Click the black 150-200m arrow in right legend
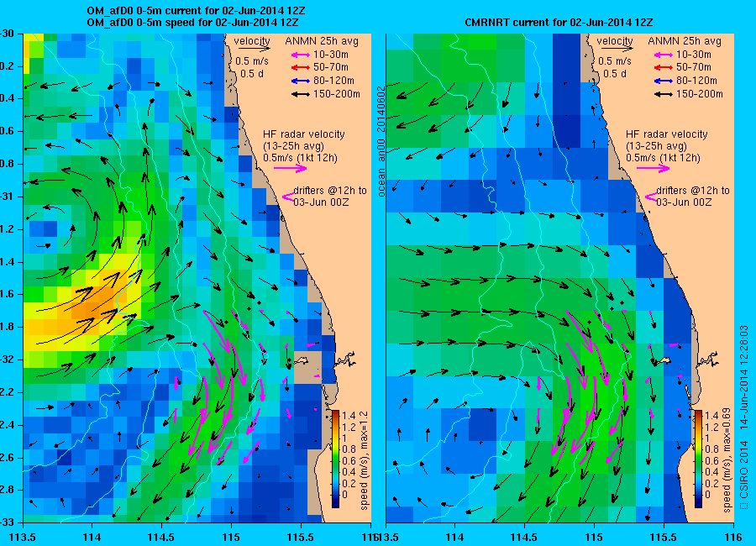 tap(663, 95)
